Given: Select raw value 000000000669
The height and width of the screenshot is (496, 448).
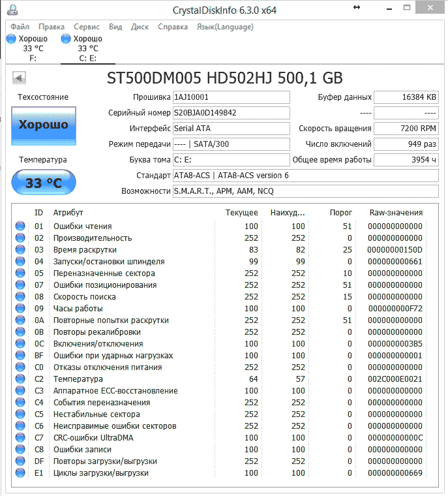Looking at the screenshot, I should click(395, 473).
